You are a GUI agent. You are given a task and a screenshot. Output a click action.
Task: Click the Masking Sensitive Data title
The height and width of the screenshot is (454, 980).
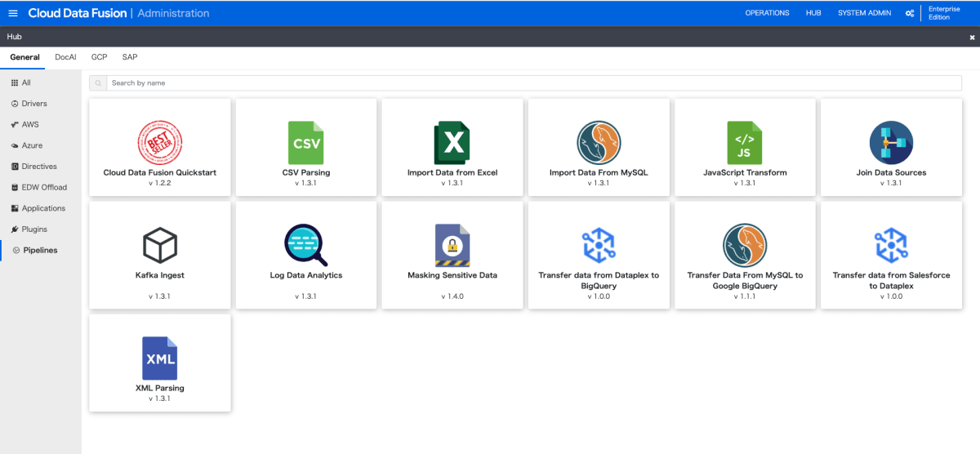click(x=452, y=275)
